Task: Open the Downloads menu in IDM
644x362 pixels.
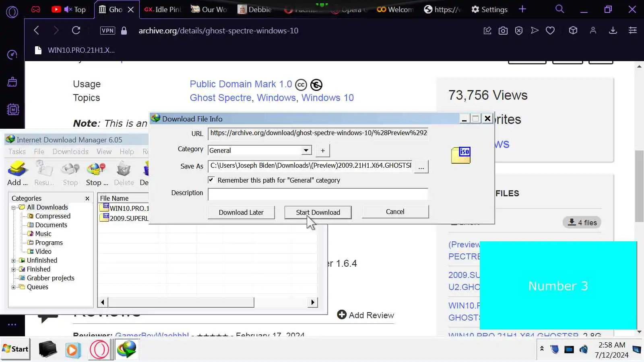Action: coord(70,152)
